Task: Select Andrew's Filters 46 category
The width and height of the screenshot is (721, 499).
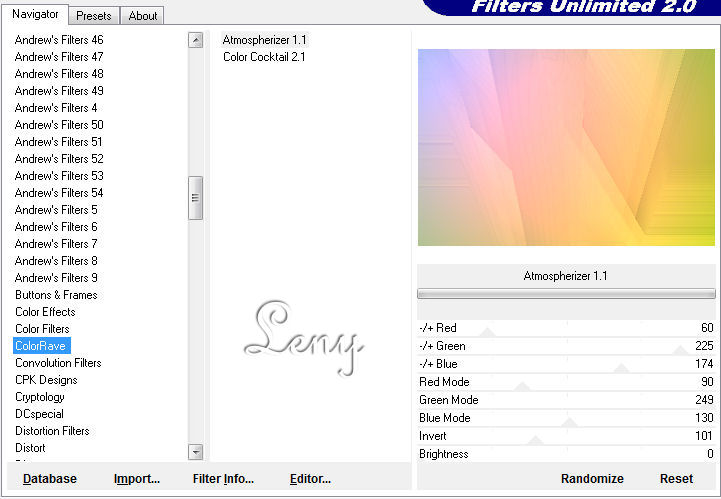Action: tap(59, 40)
